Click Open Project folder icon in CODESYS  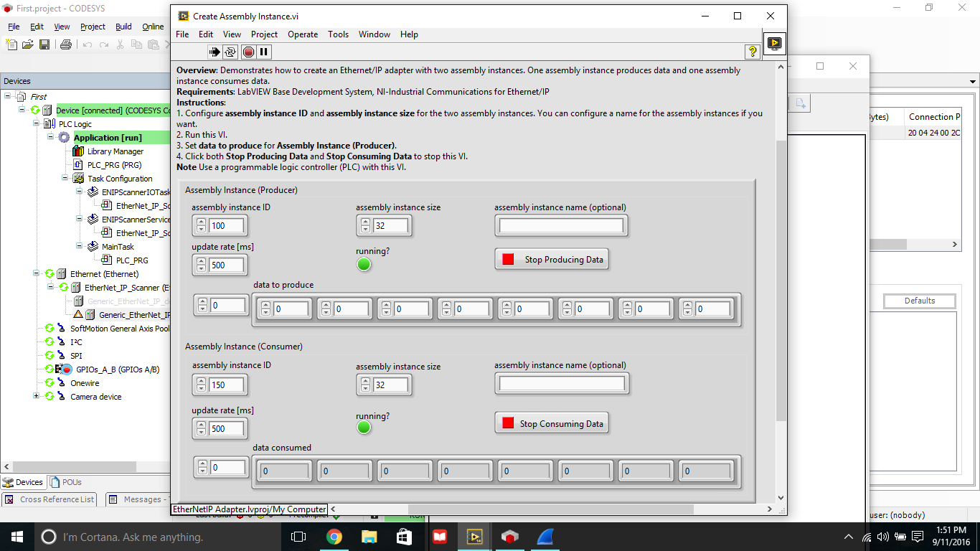pyautogui.click(x=28, y=44)
